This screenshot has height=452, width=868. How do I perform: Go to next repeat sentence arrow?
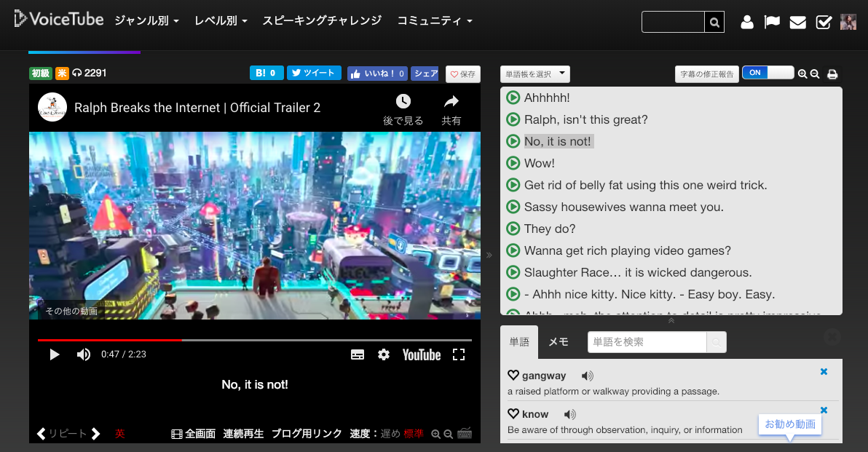(95, 434)
